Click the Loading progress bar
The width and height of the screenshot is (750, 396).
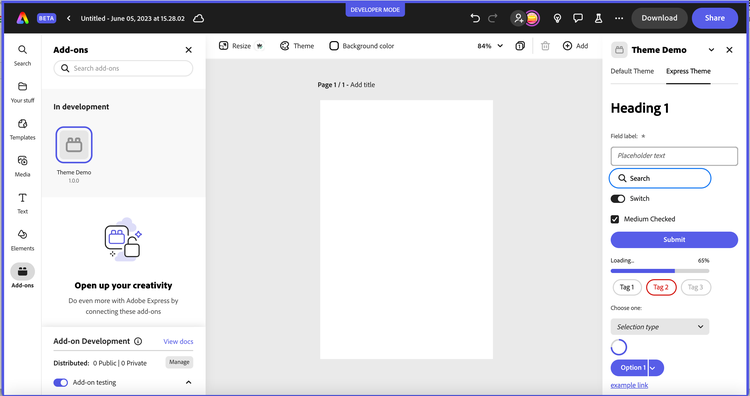pyautogui.click(x=660, y=271)
